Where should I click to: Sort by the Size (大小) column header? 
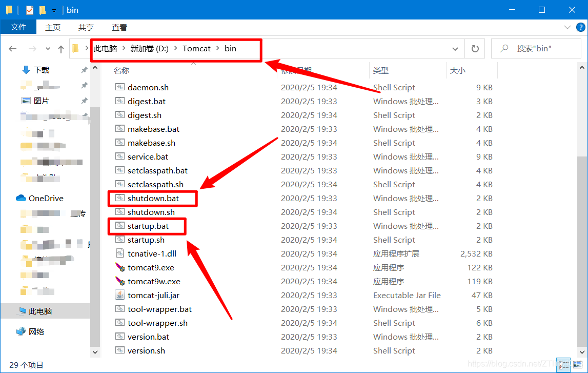(x=457, y=70)
